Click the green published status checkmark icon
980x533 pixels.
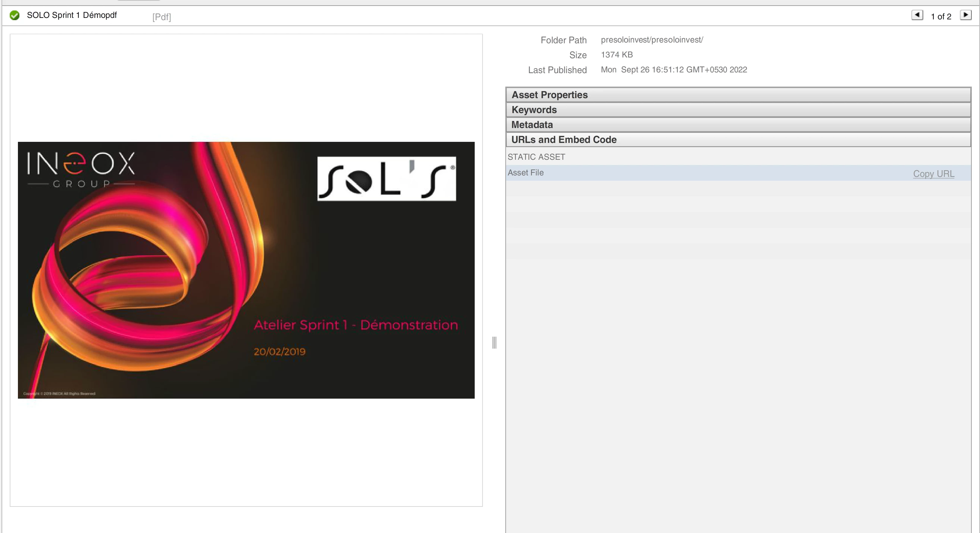click(15, 15)
